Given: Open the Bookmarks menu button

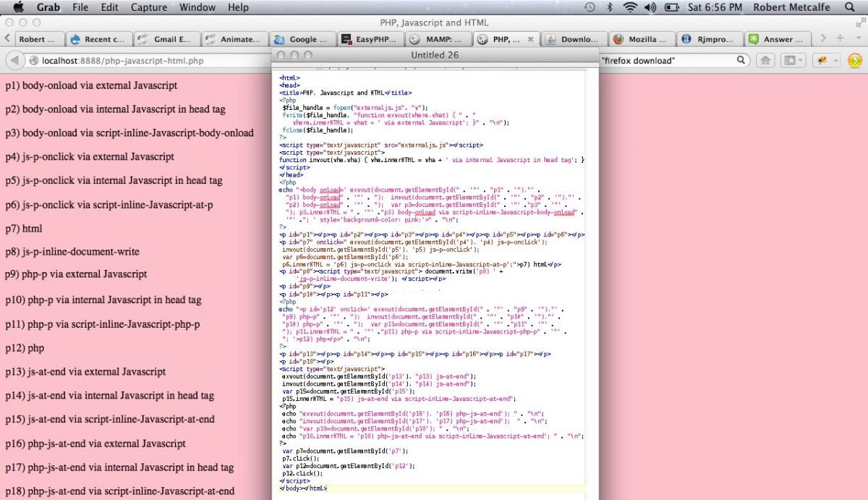Looking at the screenshot, I should click(x=792, y=61).
